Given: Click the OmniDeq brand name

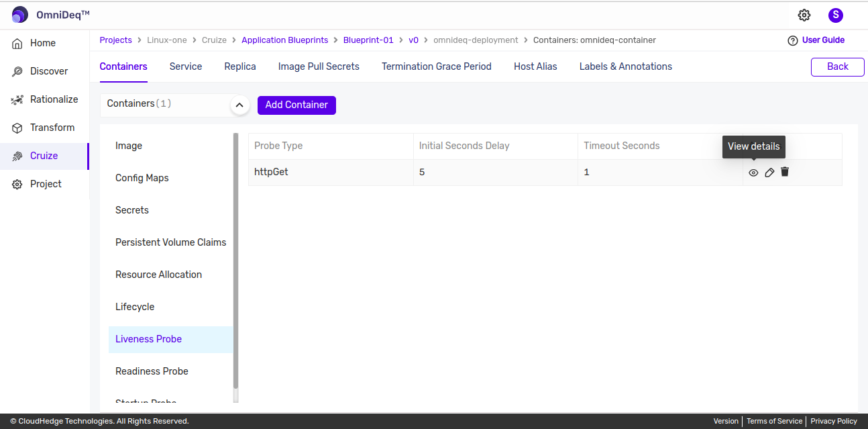Looking at the screenshot, I should [x=63, y=15].
